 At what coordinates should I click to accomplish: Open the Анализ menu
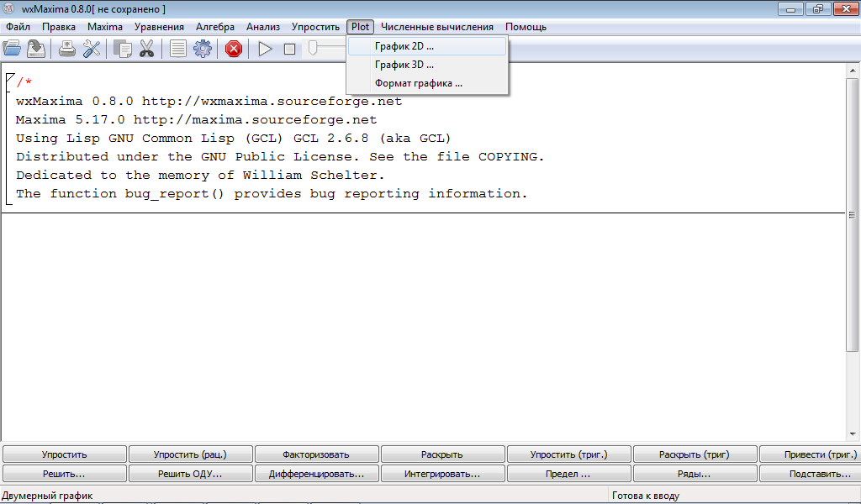click(263, 27)
